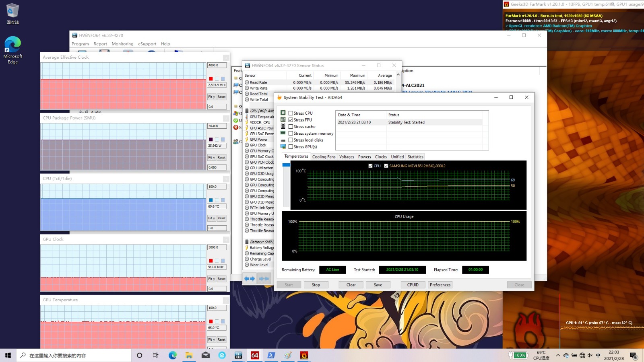Show hidden system tray icons
Screen dimensions: 644x362
tap(558, 355)
